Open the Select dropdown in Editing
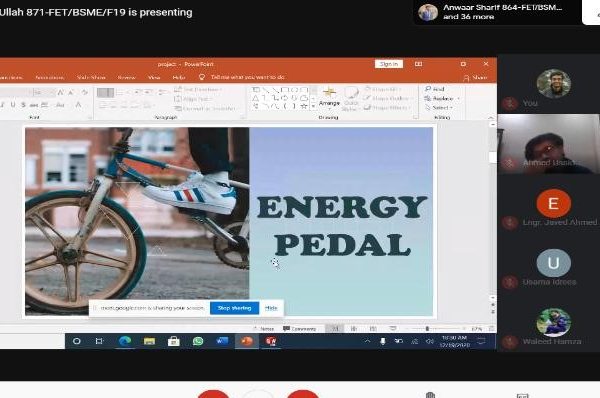This screenshot has height=398, width=600. pyautogui.click(x=439, y=108)
